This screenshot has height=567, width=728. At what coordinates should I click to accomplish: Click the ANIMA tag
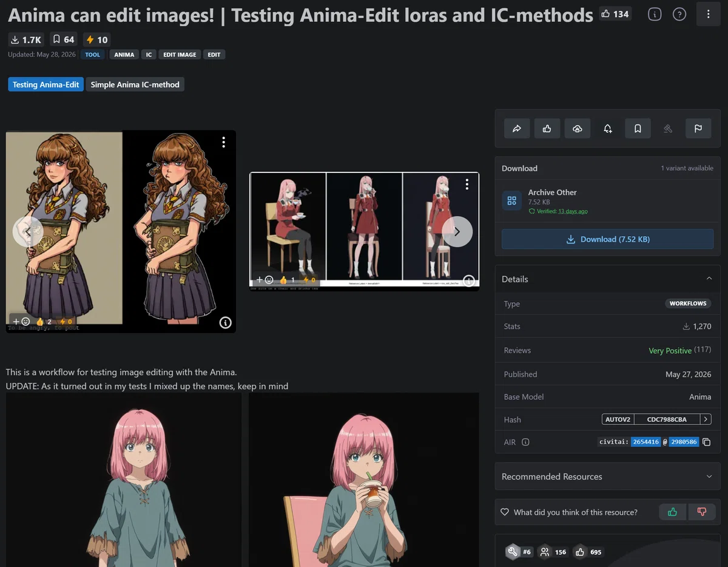[124, 55]
